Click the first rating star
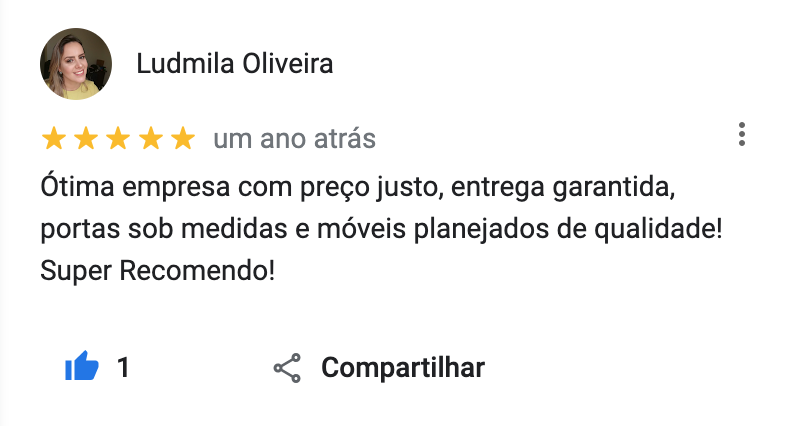Screen dimensions: 802x426 [x=54, y=139]
